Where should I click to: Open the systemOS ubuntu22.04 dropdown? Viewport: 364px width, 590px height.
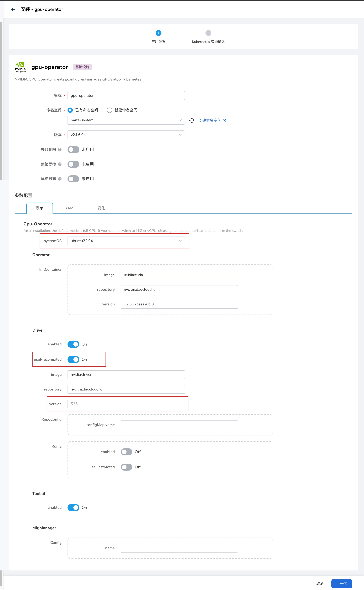click(x=126, y=241)
